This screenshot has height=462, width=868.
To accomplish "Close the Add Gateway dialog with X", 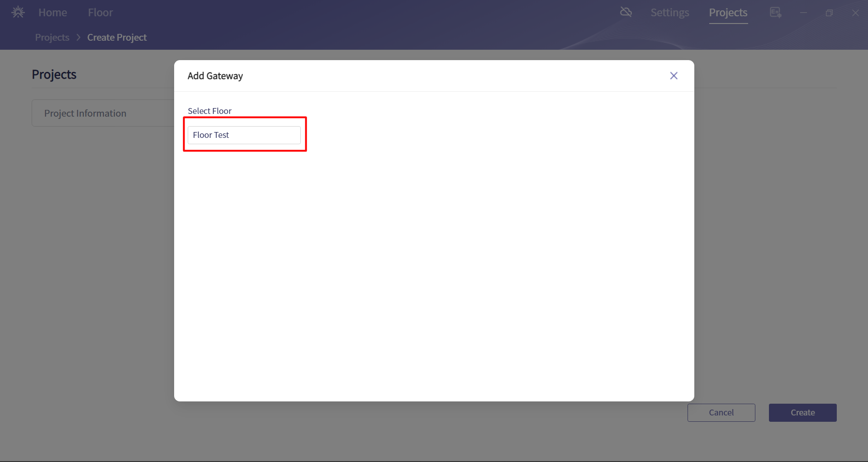I will (x=674, y=76).
